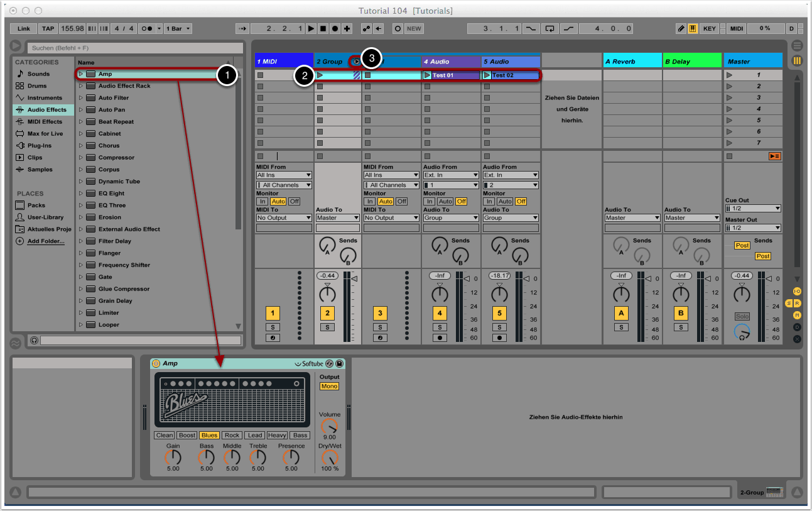812x511 pixels.
Task: Click the Amp device activator icon
Action: [x=156, y=363]
